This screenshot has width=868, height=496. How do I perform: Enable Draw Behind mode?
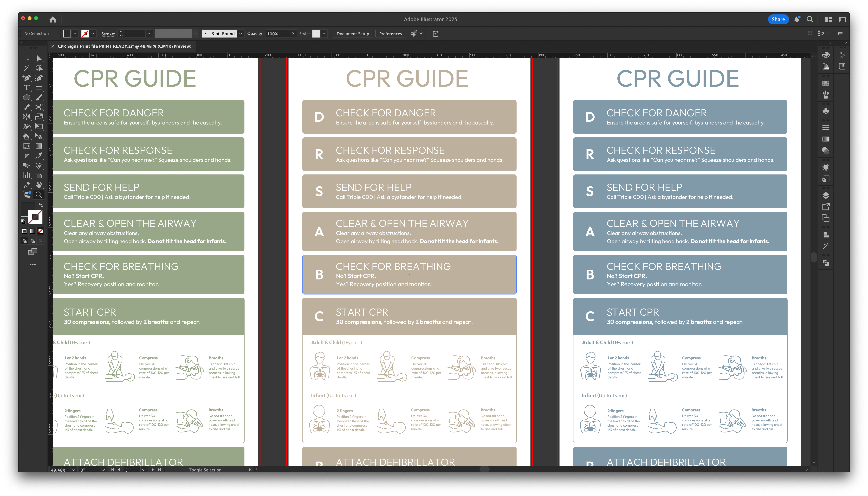click(32, 241)
